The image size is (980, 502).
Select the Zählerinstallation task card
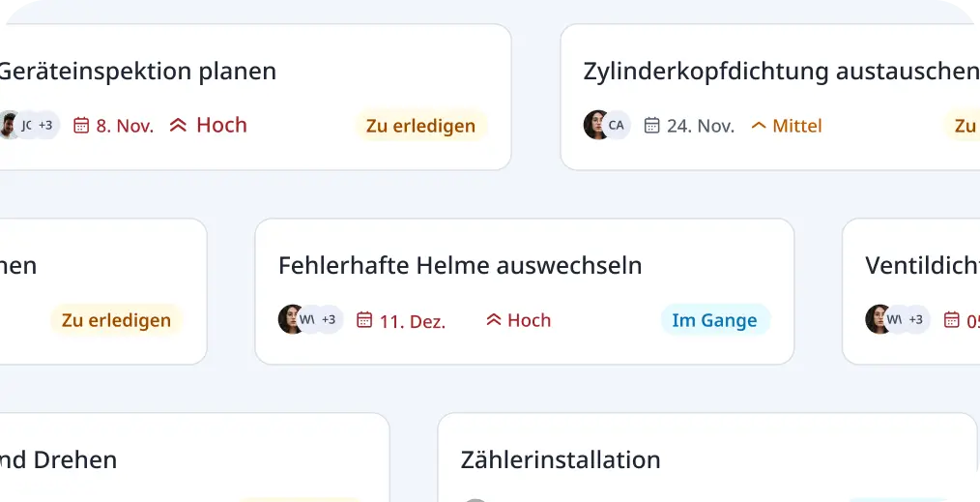pos(707,458)
